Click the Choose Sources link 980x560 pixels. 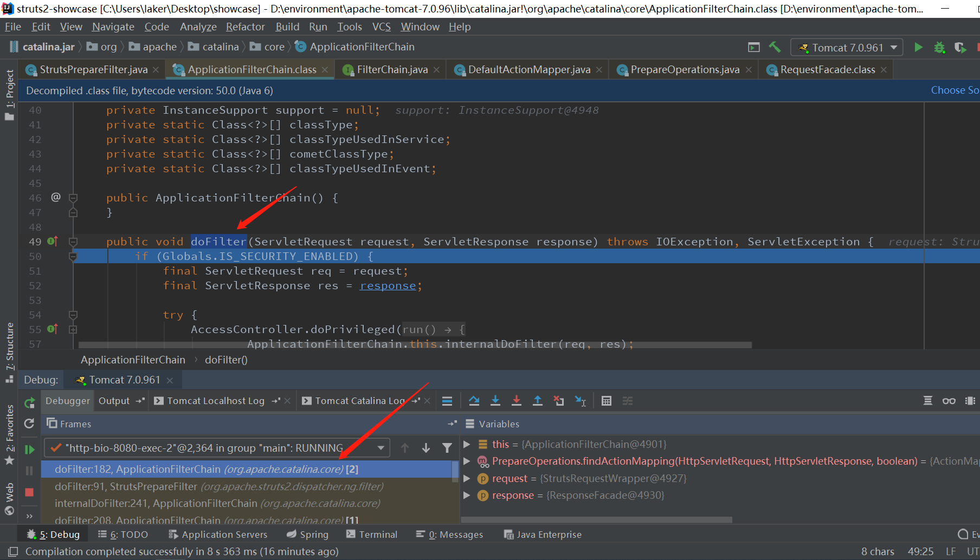[955, 90]
